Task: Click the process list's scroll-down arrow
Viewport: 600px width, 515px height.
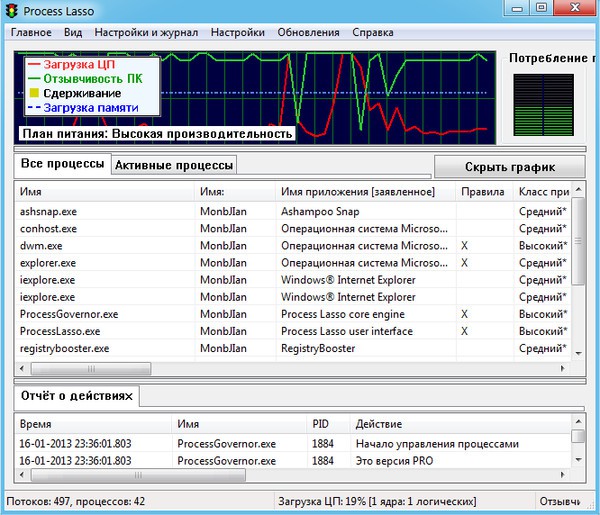Action: tap(577, 351)
